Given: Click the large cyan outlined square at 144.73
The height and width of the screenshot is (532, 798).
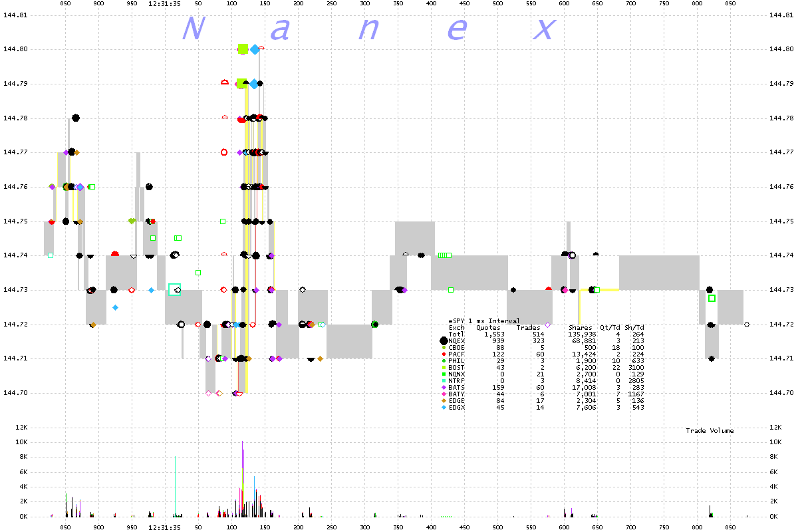Looking at the screenshot, I should point(174,289).
